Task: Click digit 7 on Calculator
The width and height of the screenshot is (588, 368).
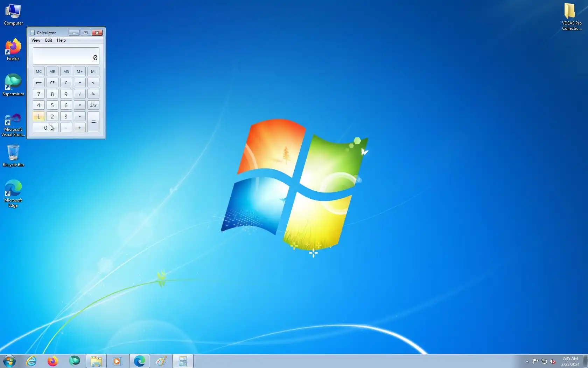Action: tap(38, 94)
